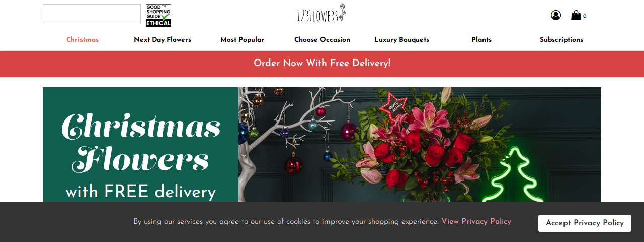Screen dimensions: 644x242
Task: Open the Christmas menu item
Action: 83,40
